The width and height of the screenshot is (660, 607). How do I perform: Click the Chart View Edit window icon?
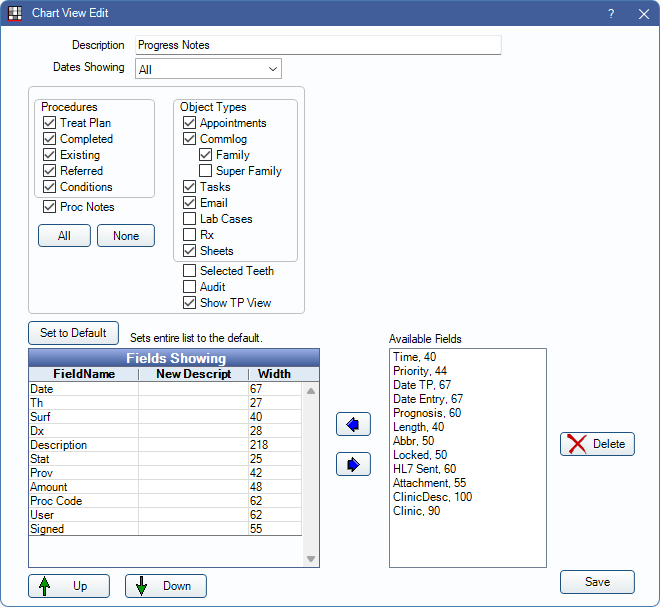[14, 14]
